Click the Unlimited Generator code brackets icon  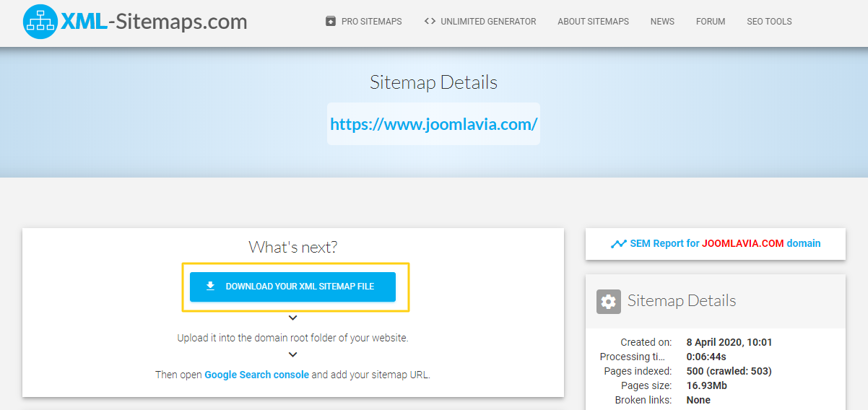click(x=430, y=21)
